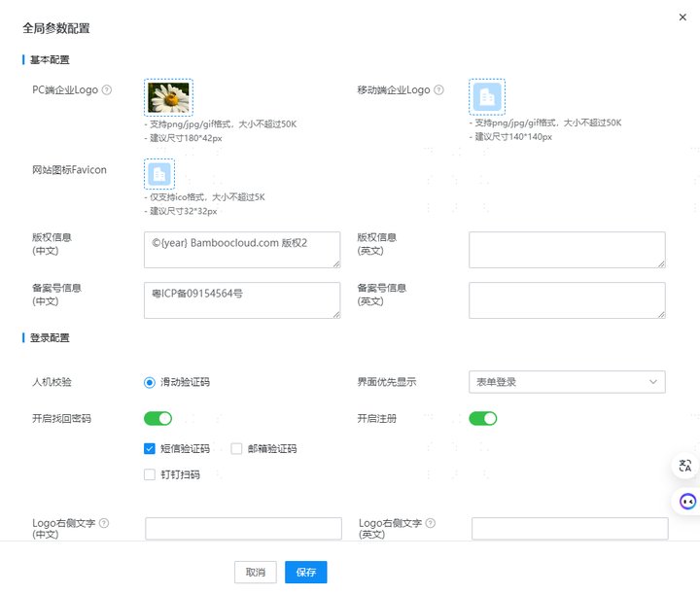
Task: Upload a mobile enterprise logo image
Action: (487, 97)
